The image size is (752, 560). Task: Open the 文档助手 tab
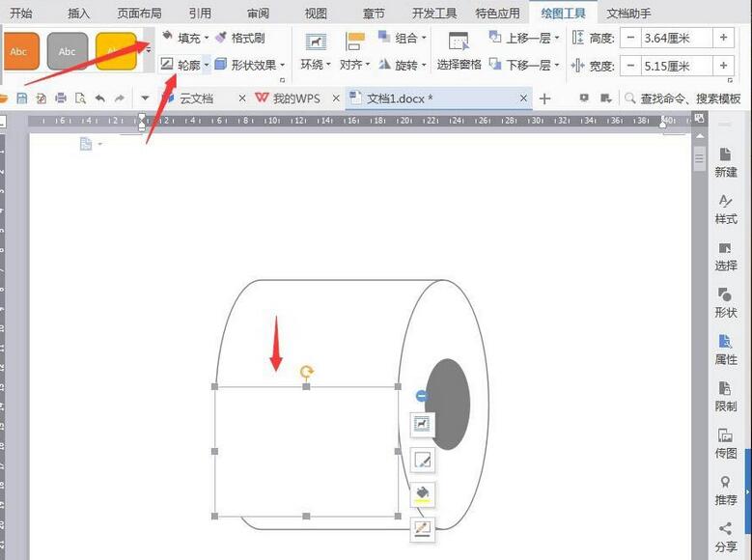click(x=628, y=13)
